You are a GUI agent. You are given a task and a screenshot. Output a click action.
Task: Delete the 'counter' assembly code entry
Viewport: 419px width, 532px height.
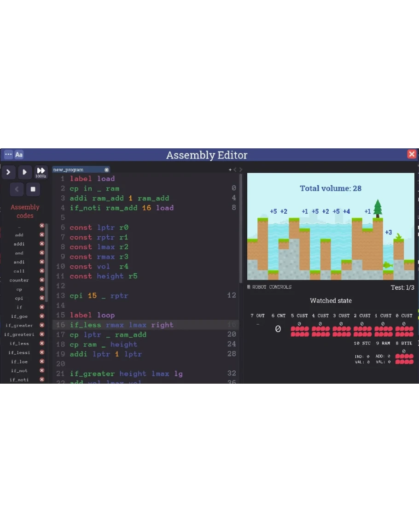pyautogui.click(x=42, y=280)
